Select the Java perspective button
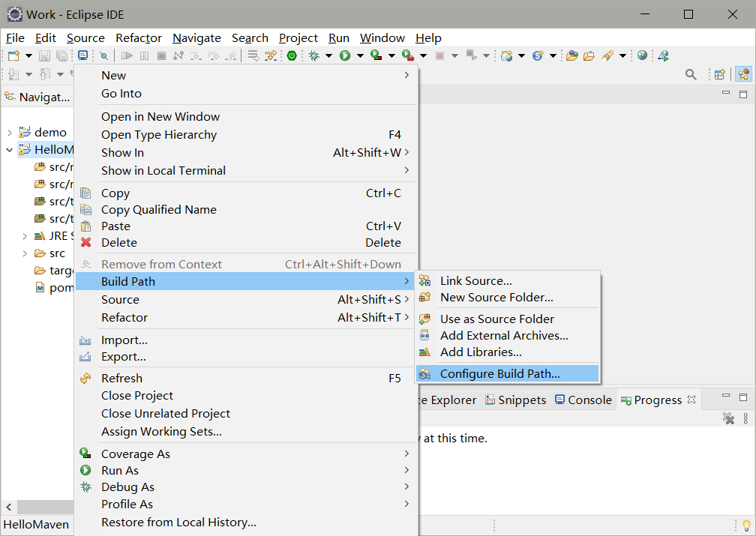The image size is (756, 536). 743,74
